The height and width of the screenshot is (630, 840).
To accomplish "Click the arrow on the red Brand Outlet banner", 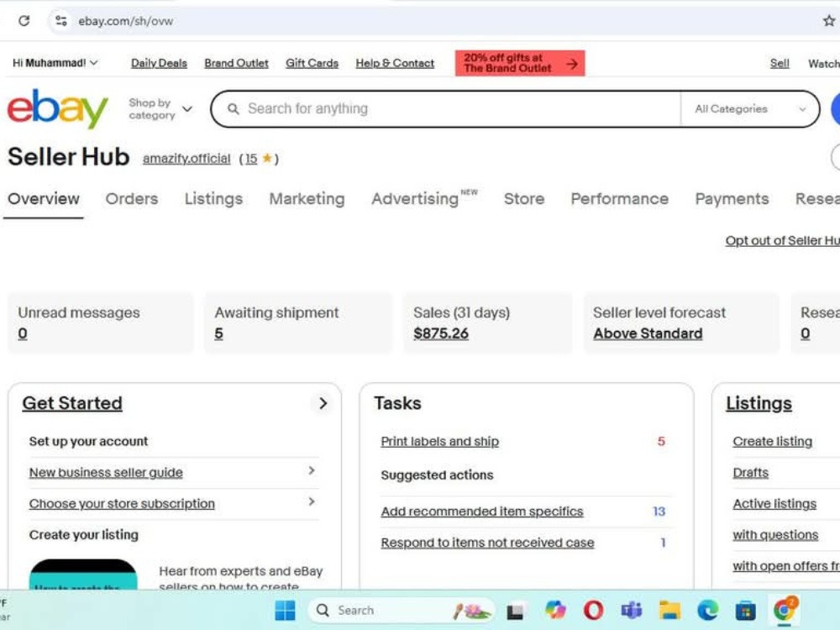I will [x=572, y=63].
